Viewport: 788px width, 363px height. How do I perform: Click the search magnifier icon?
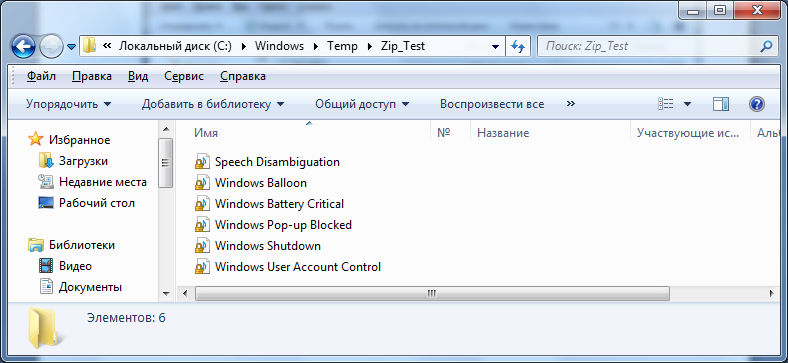[x=766, y=47]
